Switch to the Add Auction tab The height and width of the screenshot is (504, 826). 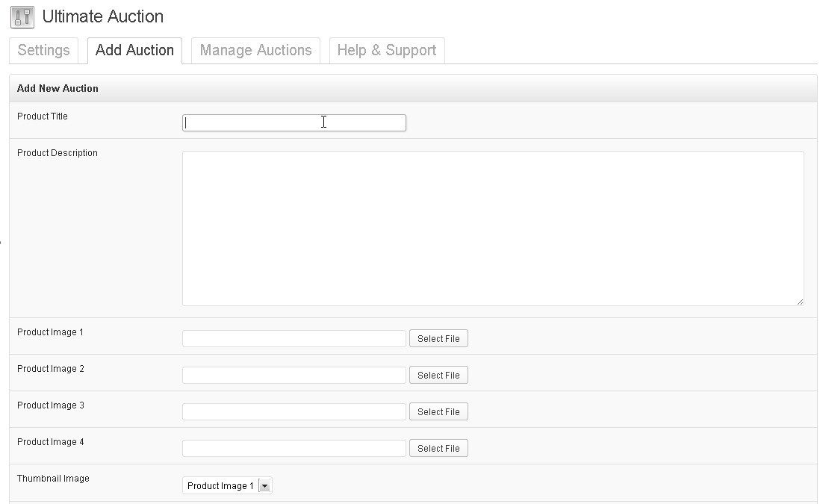[x=135, y=51]
